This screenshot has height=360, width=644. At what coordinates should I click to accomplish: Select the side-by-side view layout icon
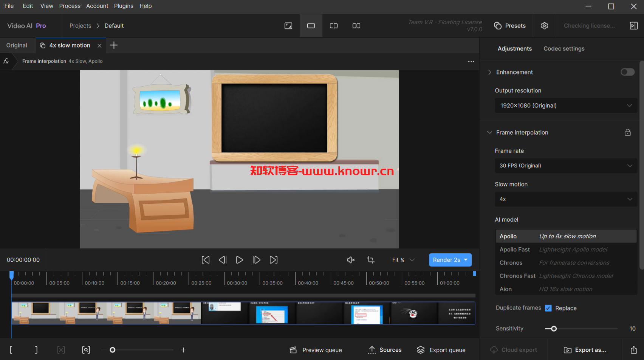pyautogui.click(x=356, y=26)
